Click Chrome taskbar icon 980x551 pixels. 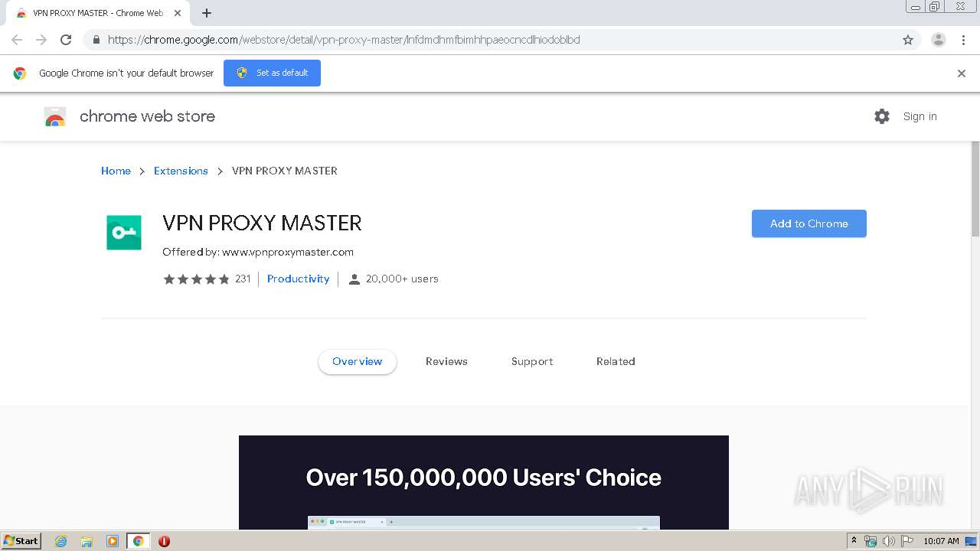(x=139, y=541)
